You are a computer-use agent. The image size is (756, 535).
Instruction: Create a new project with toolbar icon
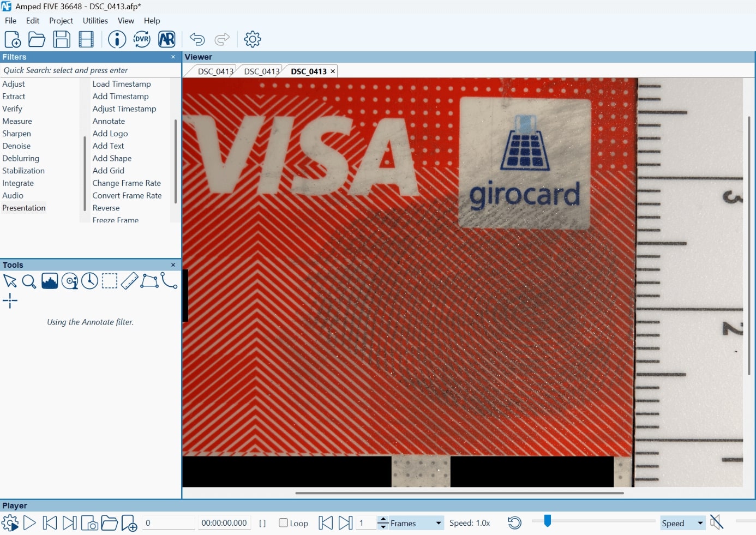pyautogui.click(x=13, y=39)
